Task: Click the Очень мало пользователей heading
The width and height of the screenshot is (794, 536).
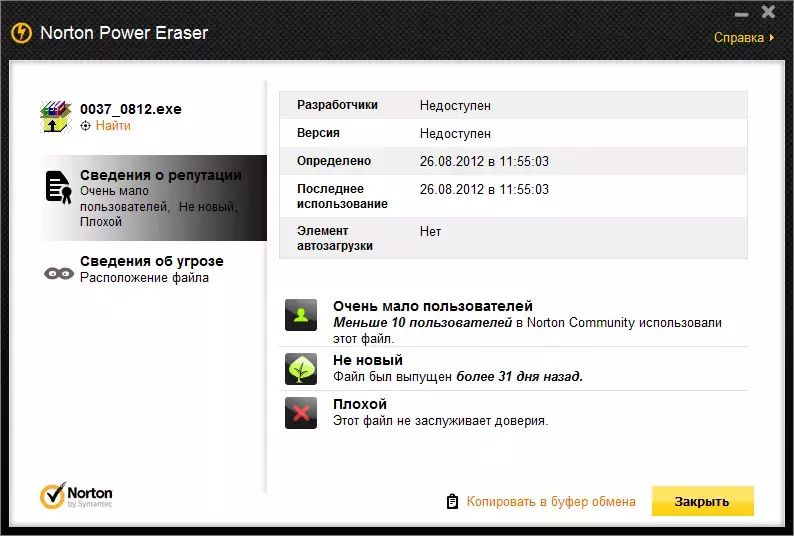Action: [432, 306]
